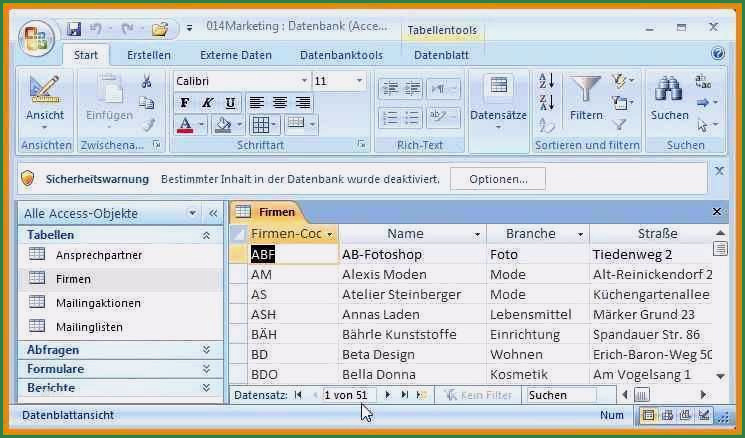Expand the Formulare group
The height and width of the screenshot is (438, 745).
coord(207,369)
